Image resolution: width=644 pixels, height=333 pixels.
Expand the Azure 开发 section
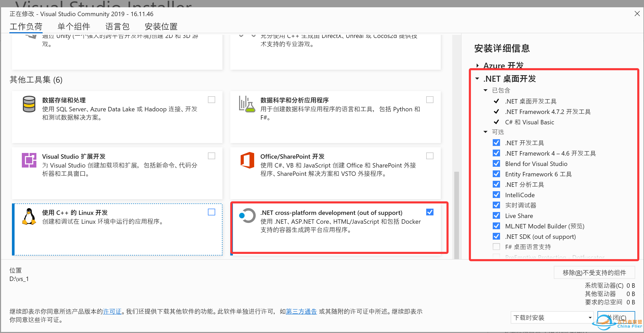point(478,66)
